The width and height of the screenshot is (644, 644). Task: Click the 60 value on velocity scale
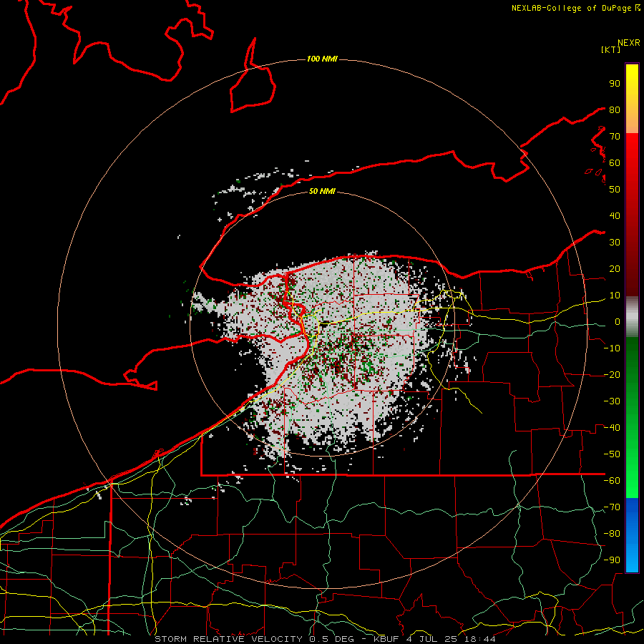[x=615, y=163]
